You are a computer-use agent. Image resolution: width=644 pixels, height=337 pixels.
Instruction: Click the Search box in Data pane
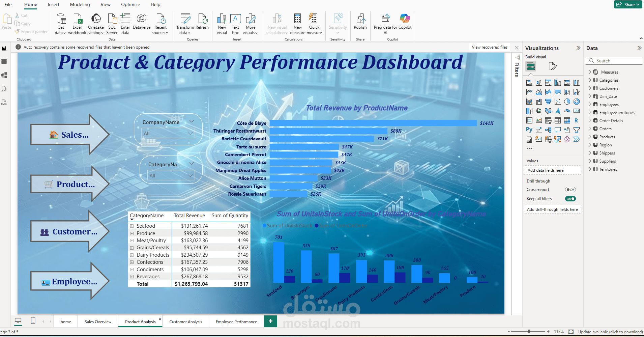point(614,61)
